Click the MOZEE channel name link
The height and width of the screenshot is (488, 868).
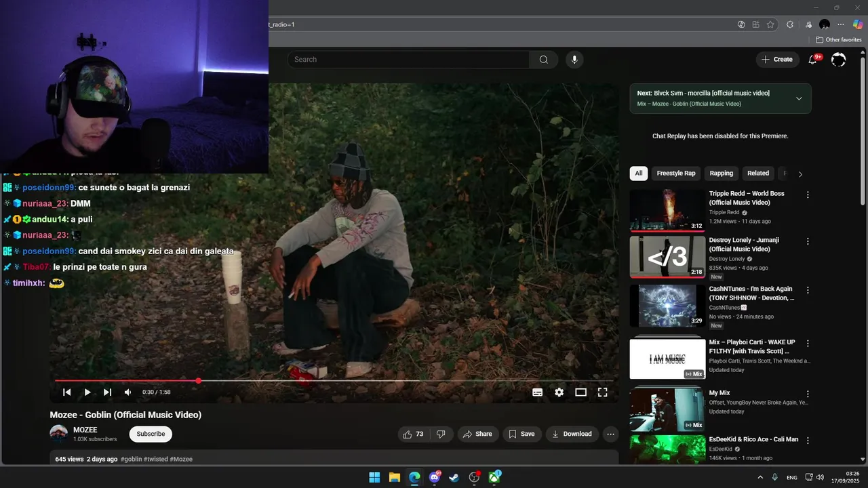[x=85, y=430]
